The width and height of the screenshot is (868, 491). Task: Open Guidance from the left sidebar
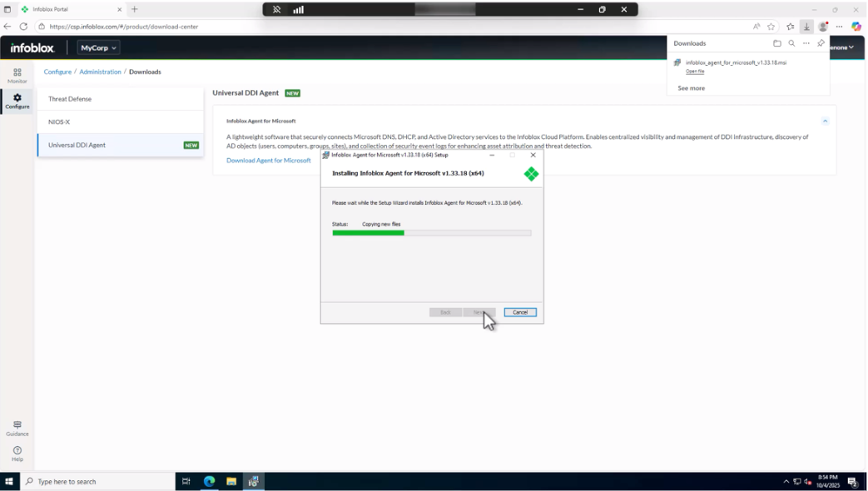click(17, 427)
